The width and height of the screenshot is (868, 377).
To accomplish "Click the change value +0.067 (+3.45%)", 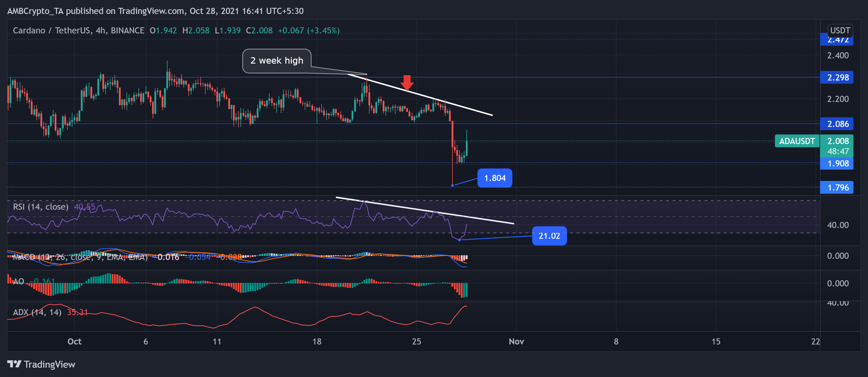I will point(309,30).
